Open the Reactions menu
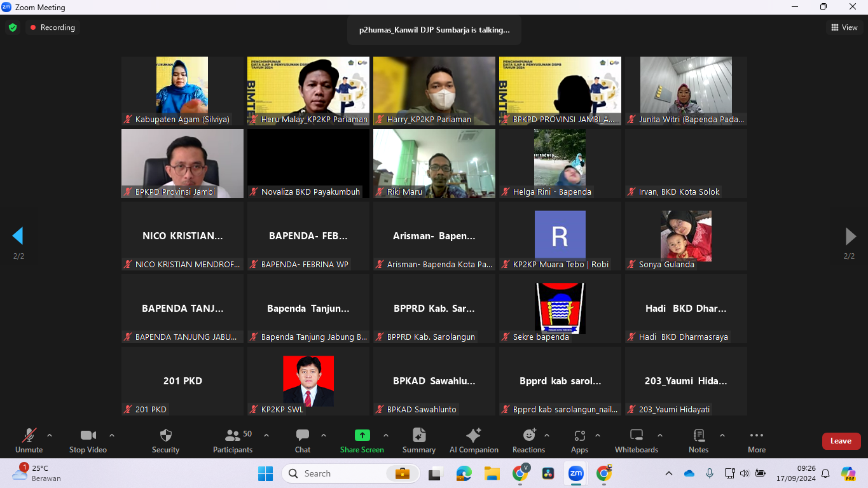The image size is (868, 488). pos(528,440)
